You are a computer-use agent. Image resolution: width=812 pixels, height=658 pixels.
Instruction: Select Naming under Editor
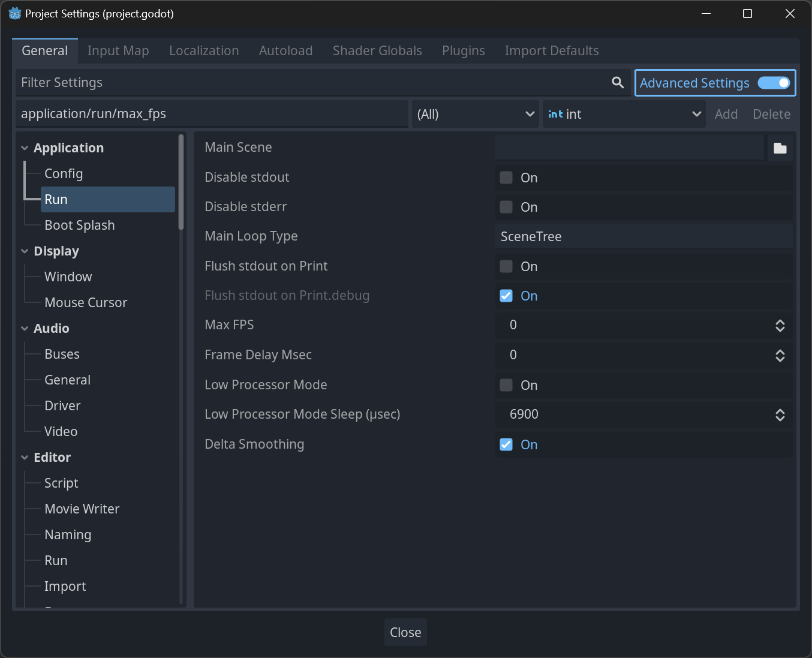tap(68, 535)
